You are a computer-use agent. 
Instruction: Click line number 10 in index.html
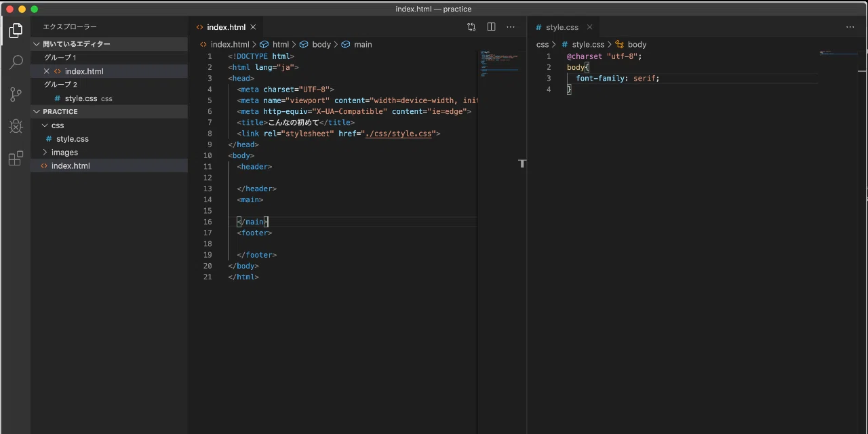(x=208, y=155)
